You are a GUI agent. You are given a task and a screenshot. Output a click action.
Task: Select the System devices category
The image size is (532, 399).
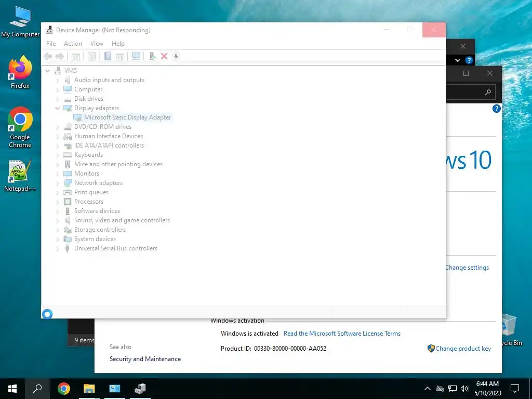coord(95,239)
